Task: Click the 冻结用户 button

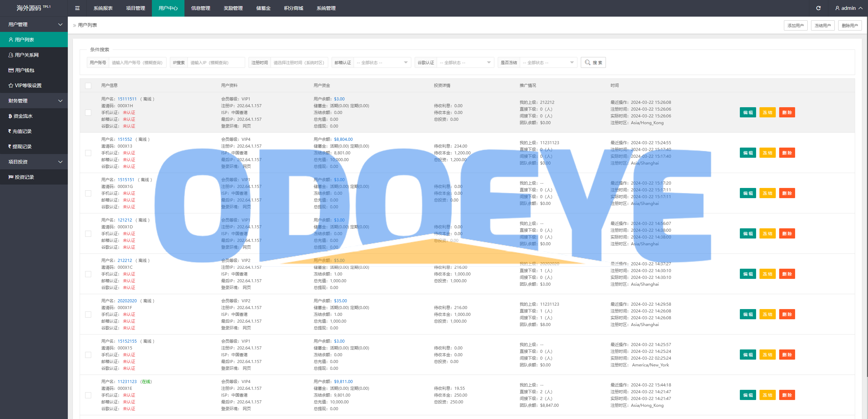Action: pos(823,25)
